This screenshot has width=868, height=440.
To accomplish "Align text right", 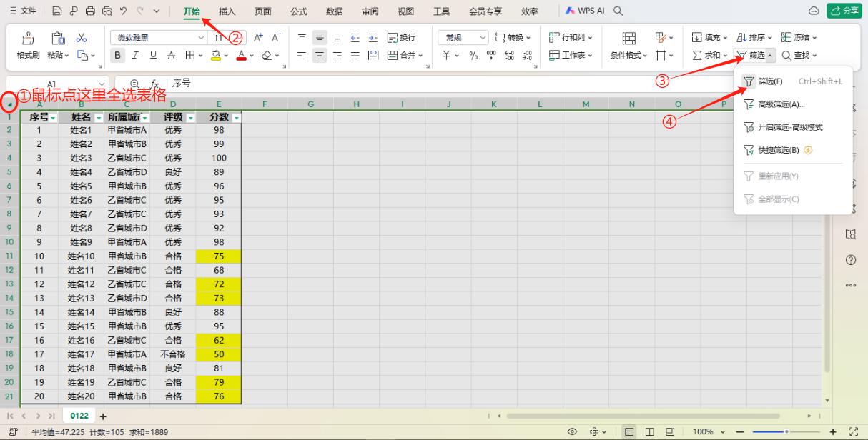I will [337, 55].
